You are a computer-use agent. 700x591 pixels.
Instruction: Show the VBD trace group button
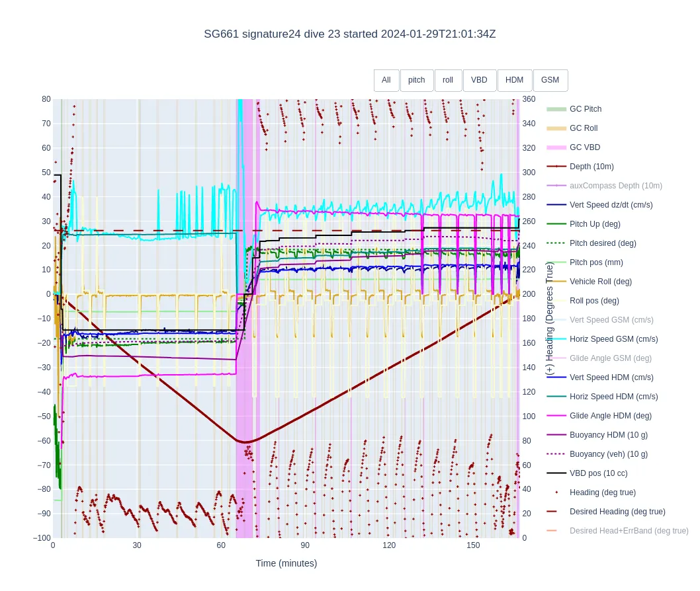coord(479,80)
